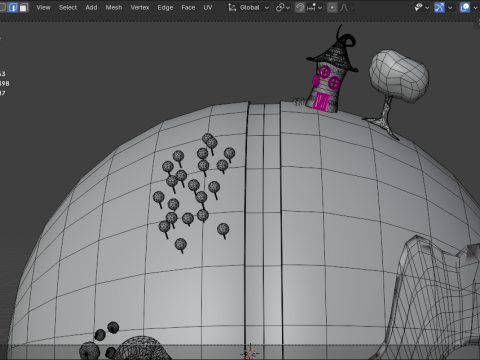Click the large low-poly tree crown
The width and height of the screenshot is (480, 360).
[x=399, y=76]
